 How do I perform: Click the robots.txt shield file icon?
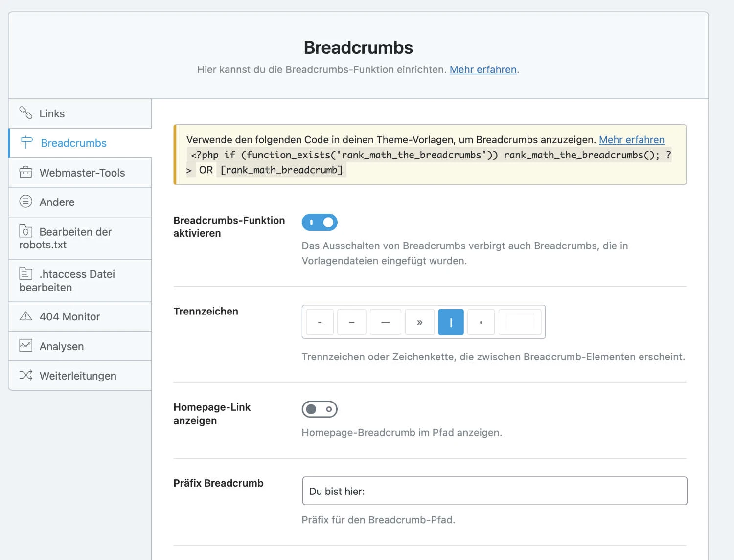pos(25,231)
